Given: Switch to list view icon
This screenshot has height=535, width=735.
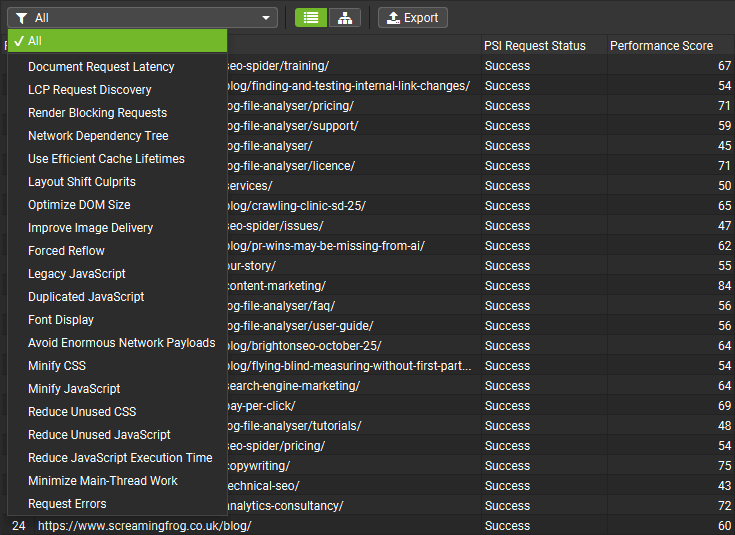Looking at the screenshot, I should [x=311, y=18].
